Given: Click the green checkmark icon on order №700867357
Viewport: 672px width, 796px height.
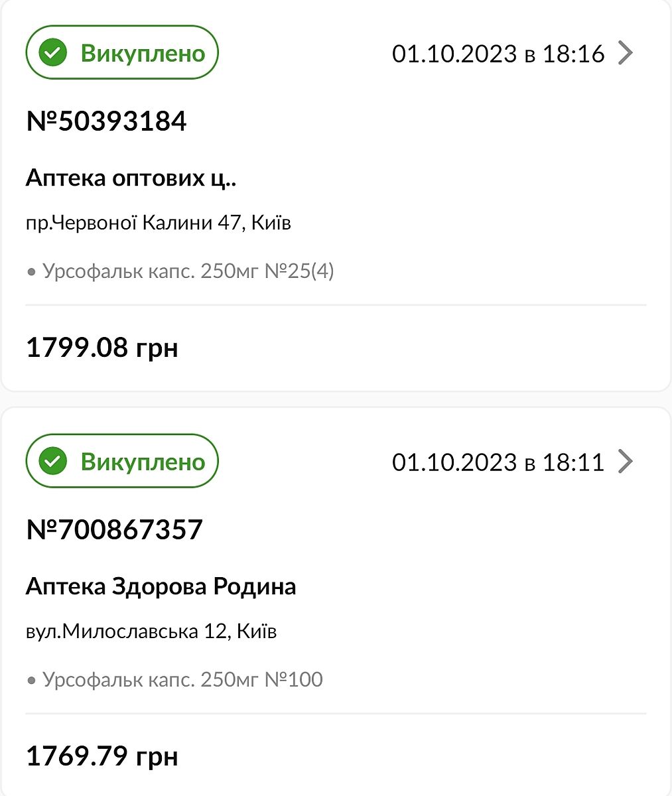Looking at the screenshot, I should point(53,462).
